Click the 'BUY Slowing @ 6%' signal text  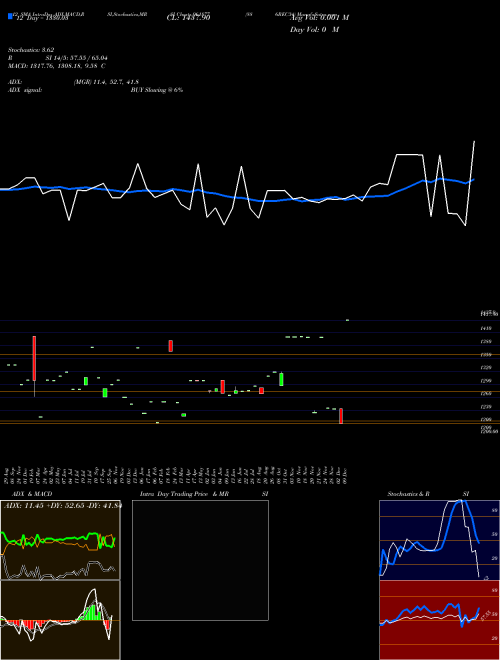click(x=157, y=90)
